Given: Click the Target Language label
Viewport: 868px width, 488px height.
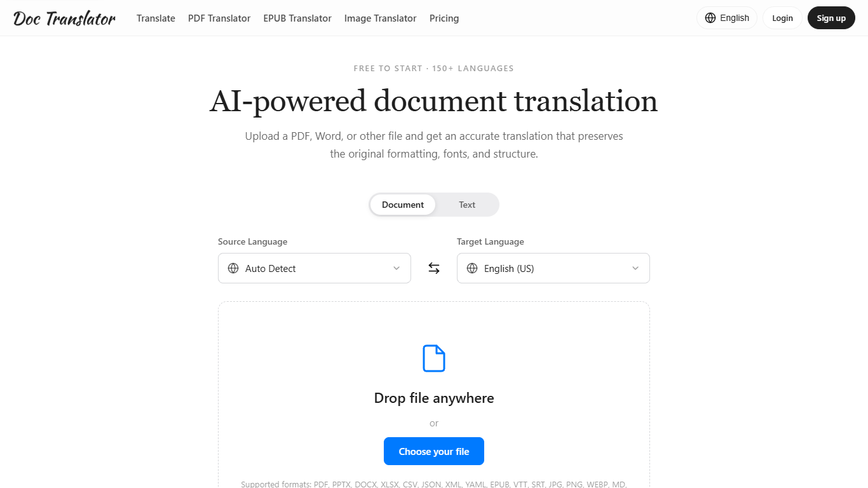Looking at the screenshot, I should (491, 241).
